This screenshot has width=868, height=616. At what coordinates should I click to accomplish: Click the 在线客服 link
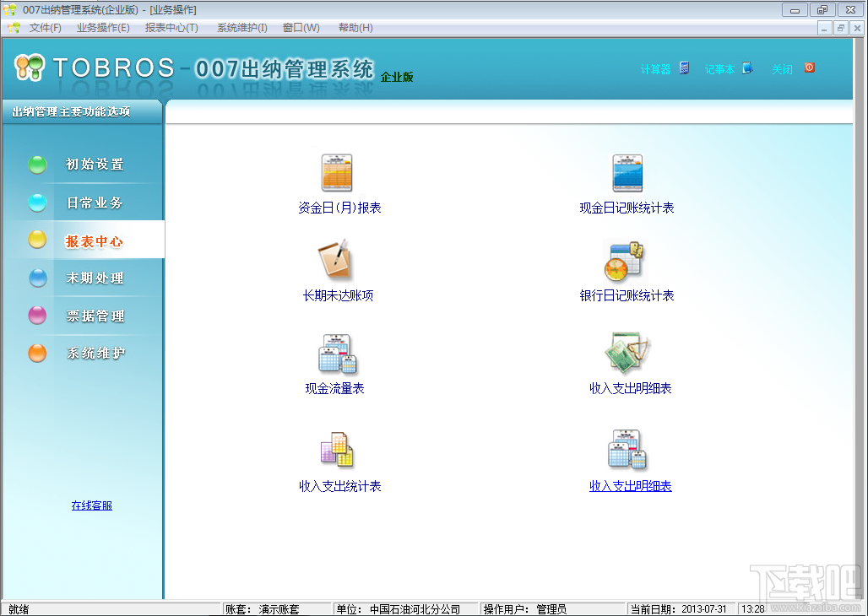click(92, 505)
